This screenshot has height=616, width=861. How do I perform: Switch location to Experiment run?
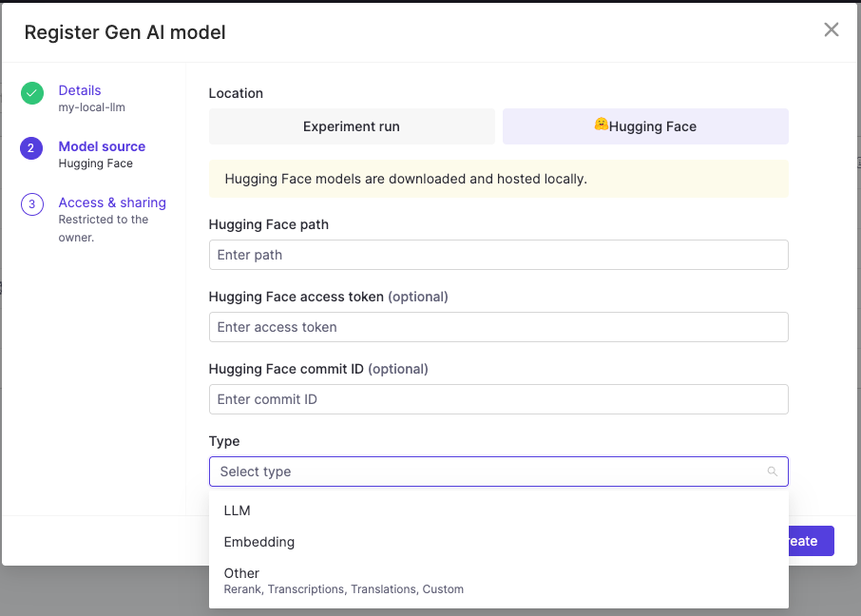(352, 125)
